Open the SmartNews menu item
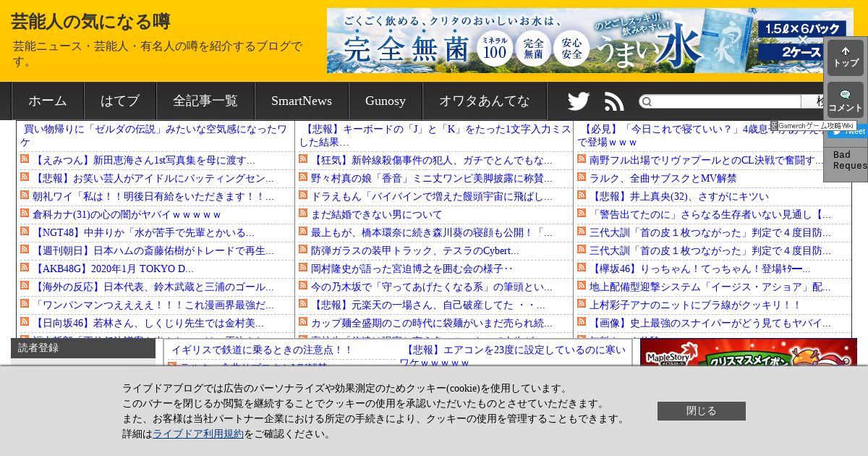The image size is (868, 456). click(302, 101)
